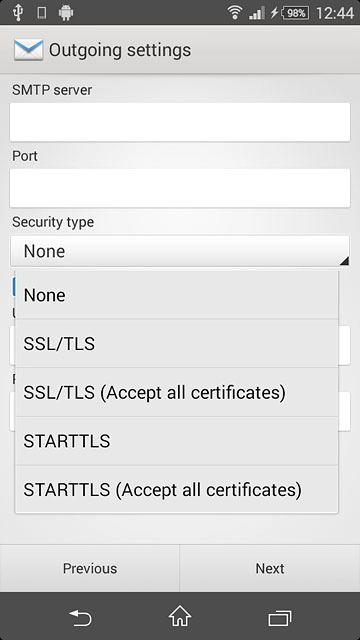The width and height of the screenshot is (360, 640).
Task: Tap the USB status icon
Action: [x=18, y=13]
